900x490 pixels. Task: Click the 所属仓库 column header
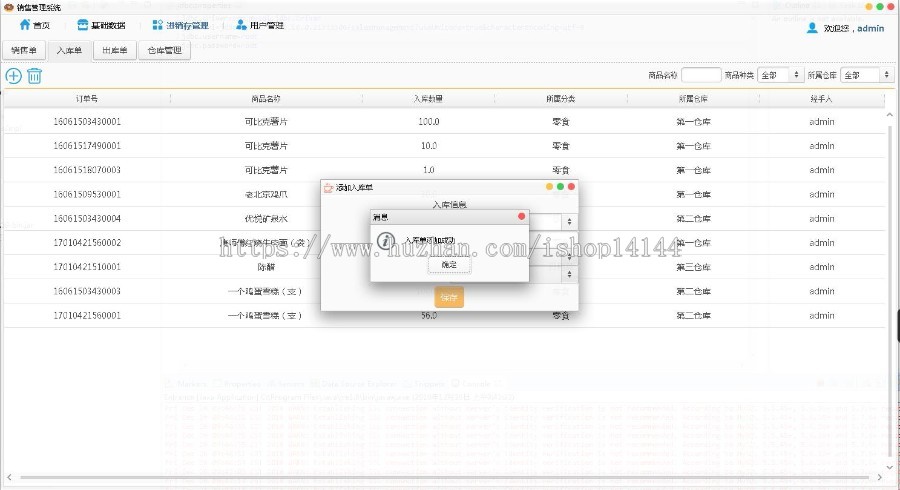(693, 99)
